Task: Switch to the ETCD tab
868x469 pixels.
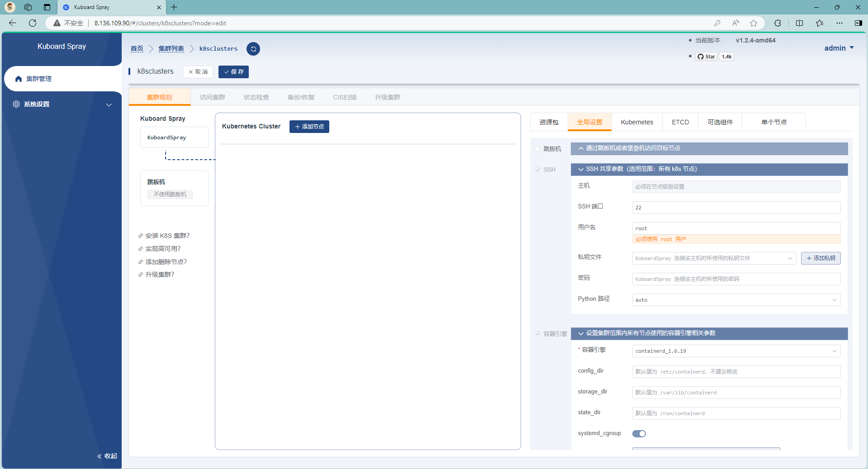Action: pos(680,122)
